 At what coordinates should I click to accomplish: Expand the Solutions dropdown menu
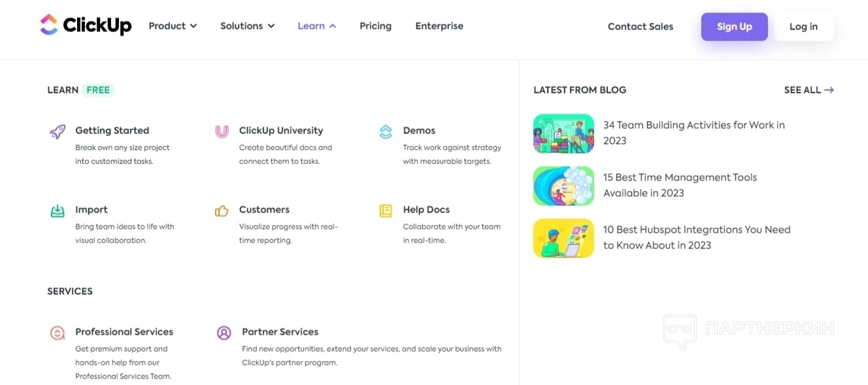(247, 26)
